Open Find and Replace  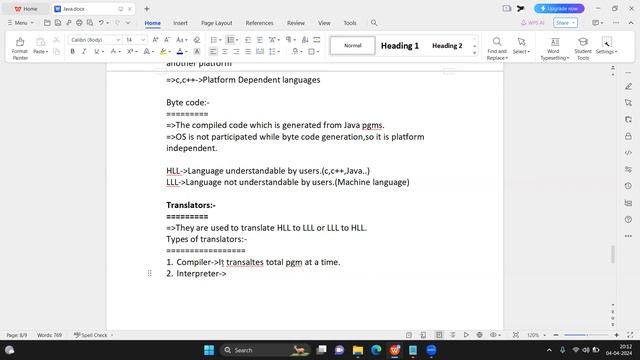click(x=497, y=48)
